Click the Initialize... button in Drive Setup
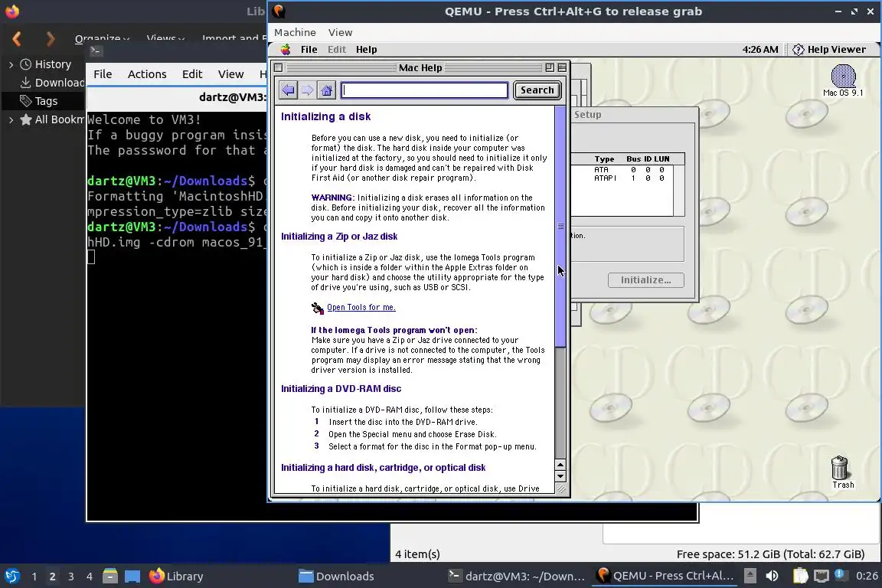Image resolution: width=882 pixels, height=588 pixels. (645, 280)
